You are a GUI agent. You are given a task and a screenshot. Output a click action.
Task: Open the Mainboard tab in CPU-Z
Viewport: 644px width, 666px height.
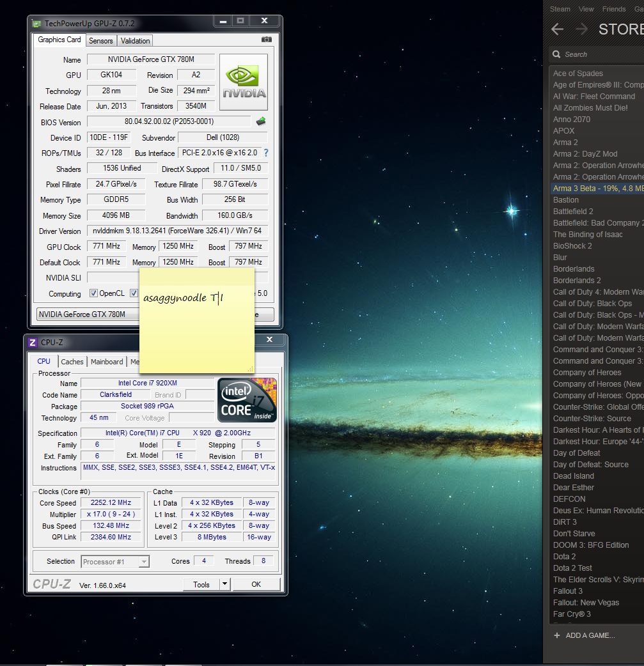pyautogui.click(x=107, y=362)
